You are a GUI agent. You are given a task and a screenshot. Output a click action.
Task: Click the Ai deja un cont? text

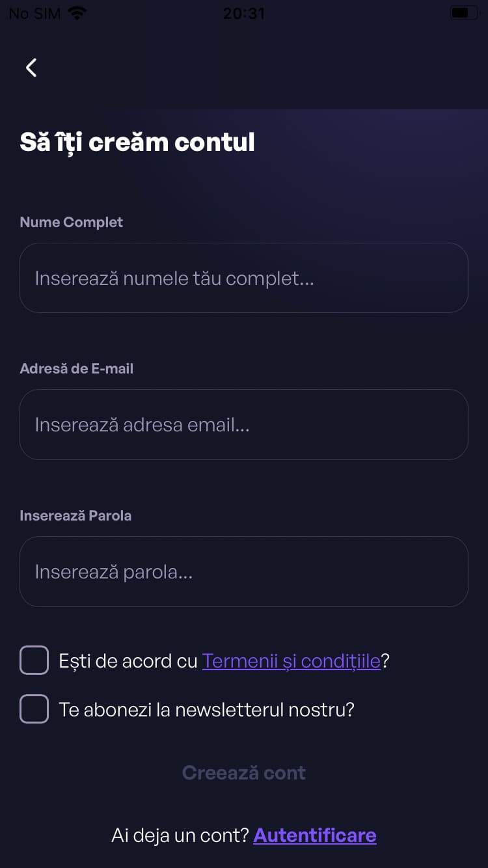[x=180, y=835]
